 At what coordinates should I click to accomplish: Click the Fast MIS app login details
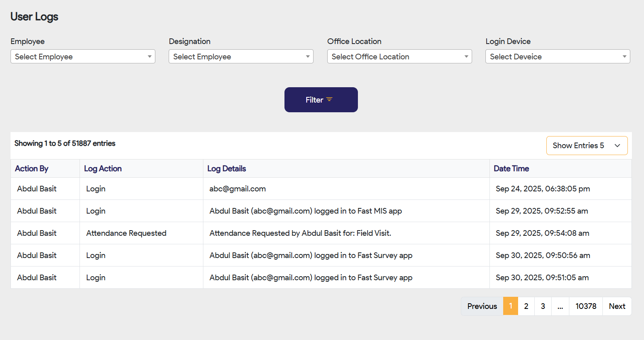pyautogui.click(x=305, y=211)
